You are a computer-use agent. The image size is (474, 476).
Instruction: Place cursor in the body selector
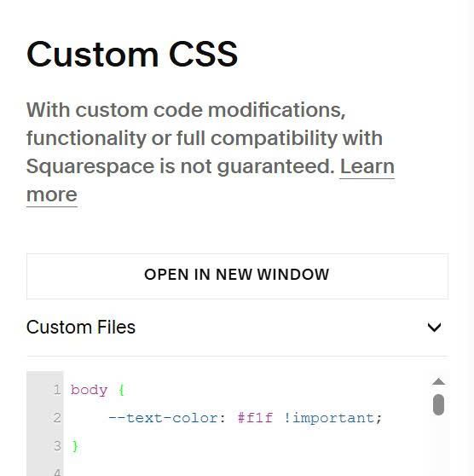pos(89,390)
